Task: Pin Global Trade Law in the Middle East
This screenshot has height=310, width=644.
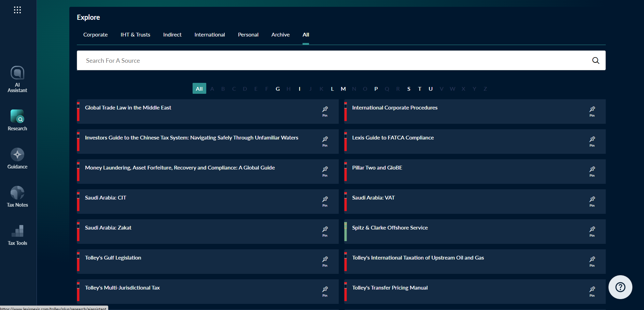Action: click(325, 112)
